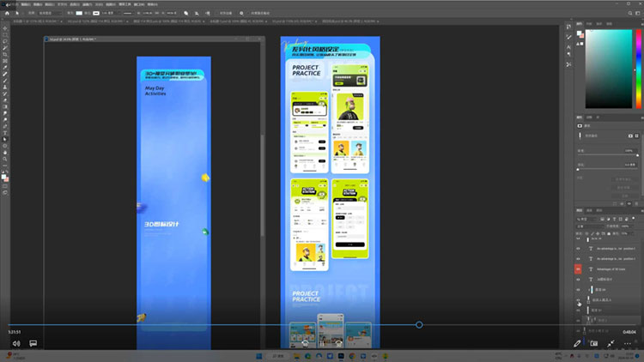Click the video progress bar playhead
Screen dimensions: 644x362
pos(419,325)
